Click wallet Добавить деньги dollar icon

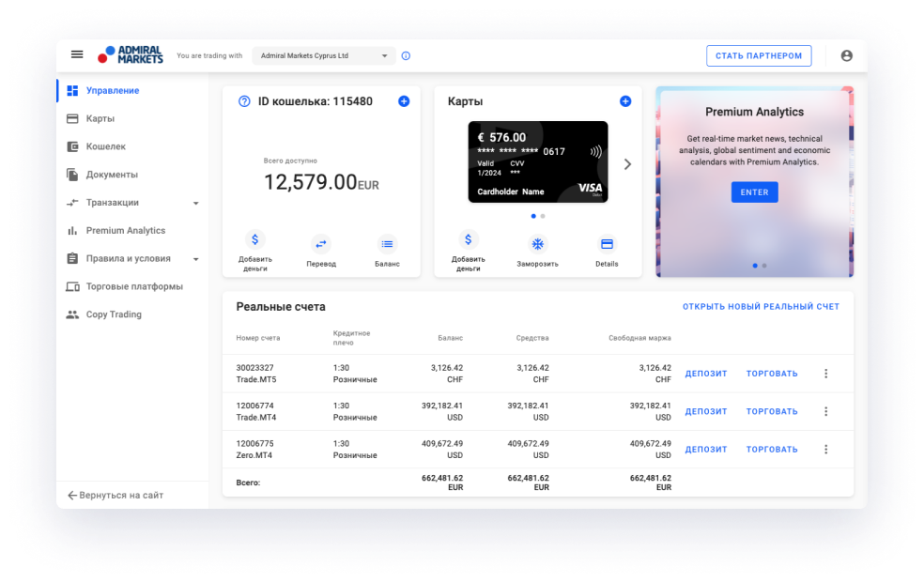coord(254,239)
